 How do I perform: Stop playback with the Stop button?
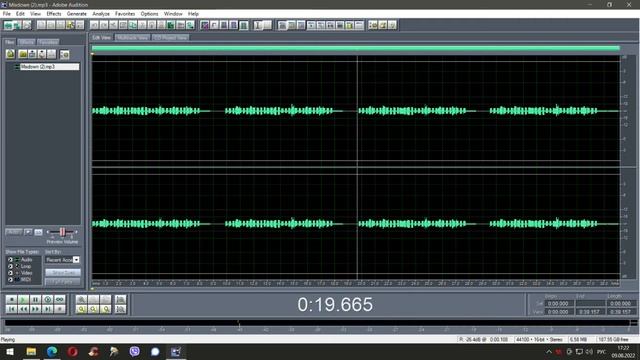(11, 300)
